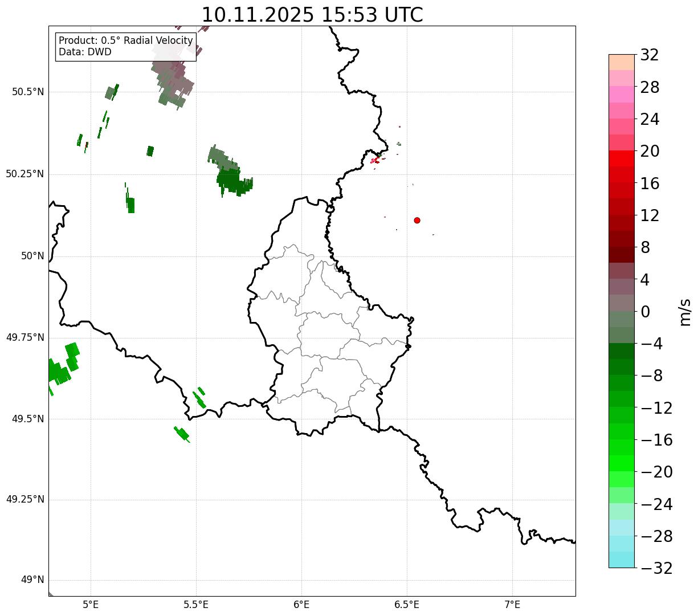This screenshot has height=616, width=698.
Task: Click the latitude label 50.25°N
Action: 25,174
